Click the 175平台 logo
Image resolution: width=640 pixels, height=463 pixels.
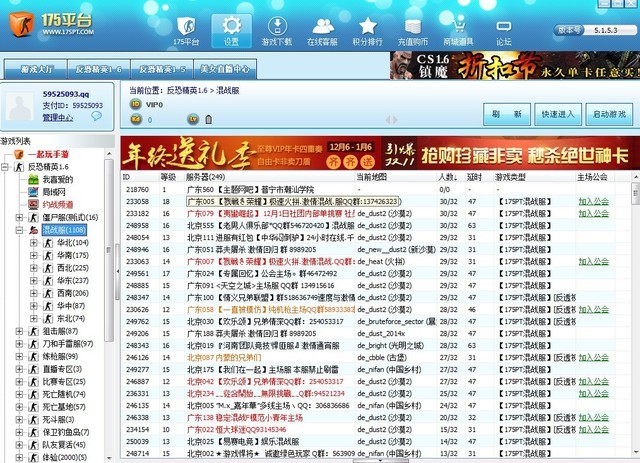coord(51,24)
